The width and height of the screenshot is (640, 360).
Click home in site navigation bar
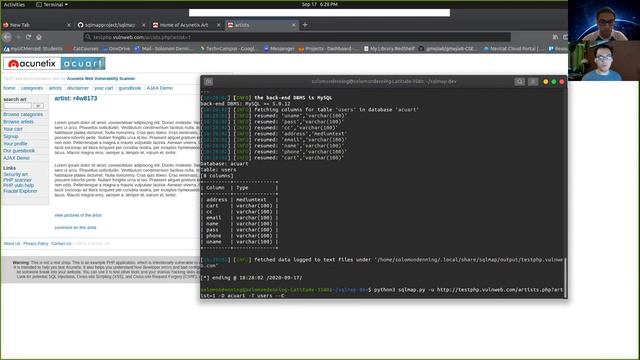(9, 88)
